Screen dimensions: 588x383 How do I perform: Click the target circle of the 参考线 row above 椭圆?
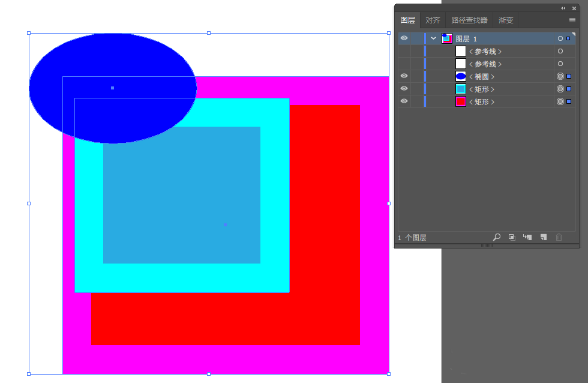point(560,64)
